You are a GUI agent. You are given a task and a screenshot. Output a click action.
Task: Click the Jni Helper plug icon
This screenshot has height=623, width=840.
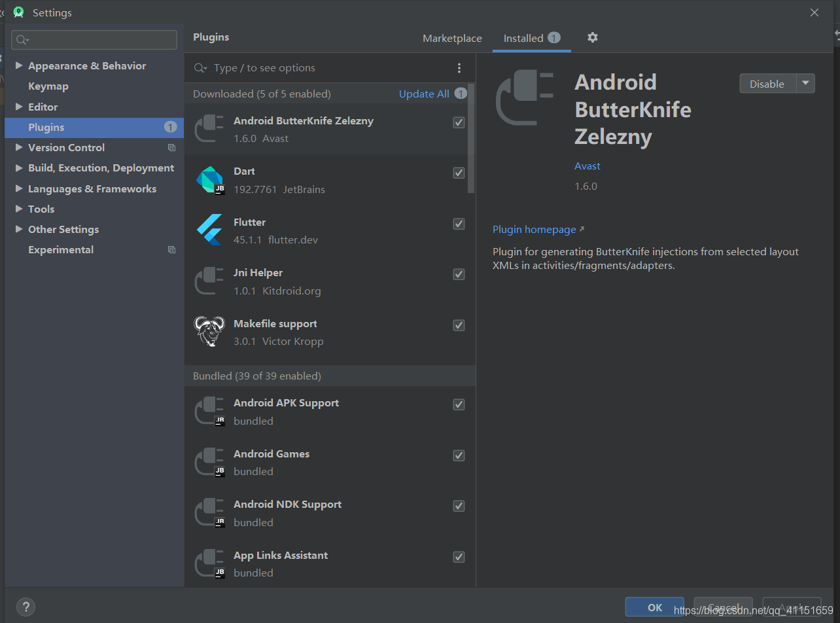pyautogui.click(x=210, y=281)
